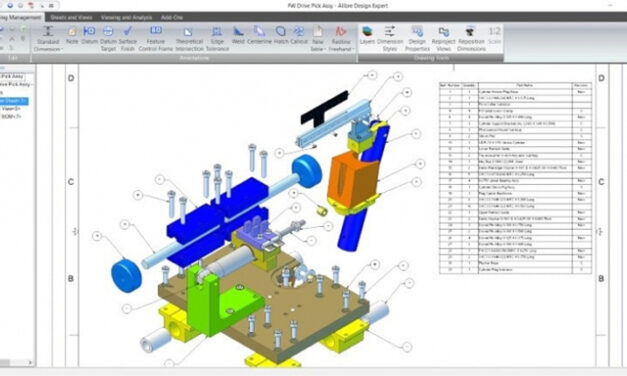Click zone label B on the right border
The width and height of the screenshot is (627, 376).
(601, 278)
